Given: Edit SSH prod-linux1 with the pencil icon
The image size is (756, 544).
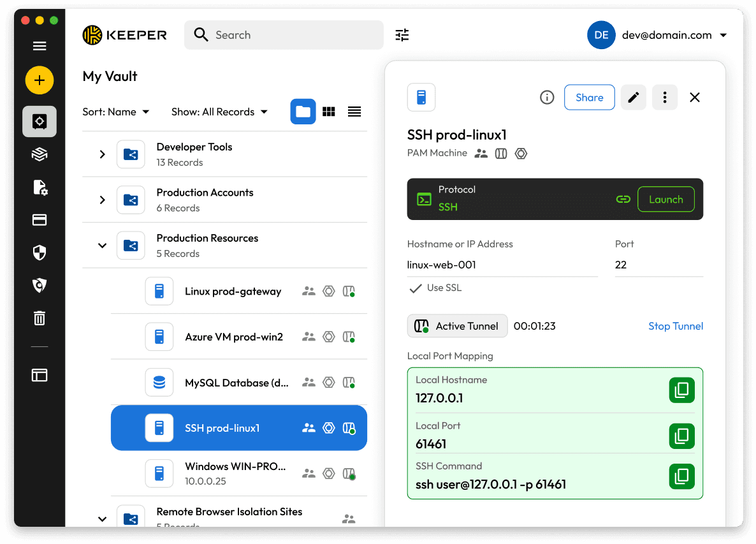Looking at the screenshot, I should [633, 97].
